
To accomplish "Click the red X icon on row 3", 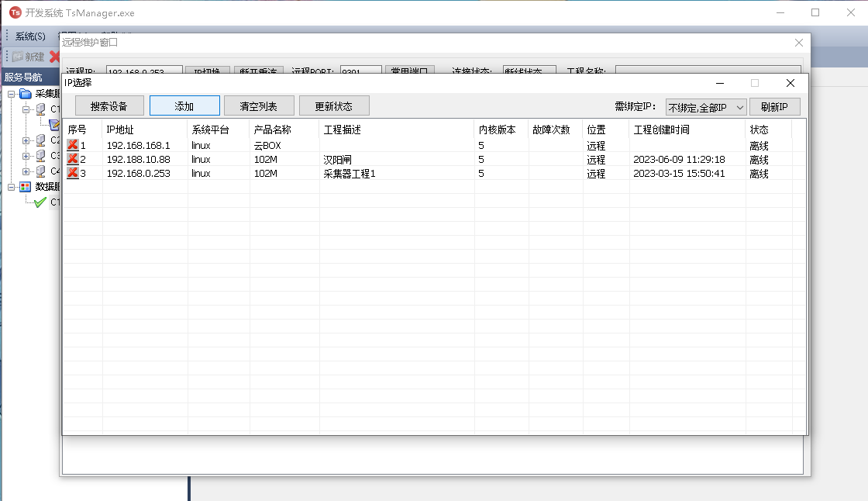I will point(73,173).
